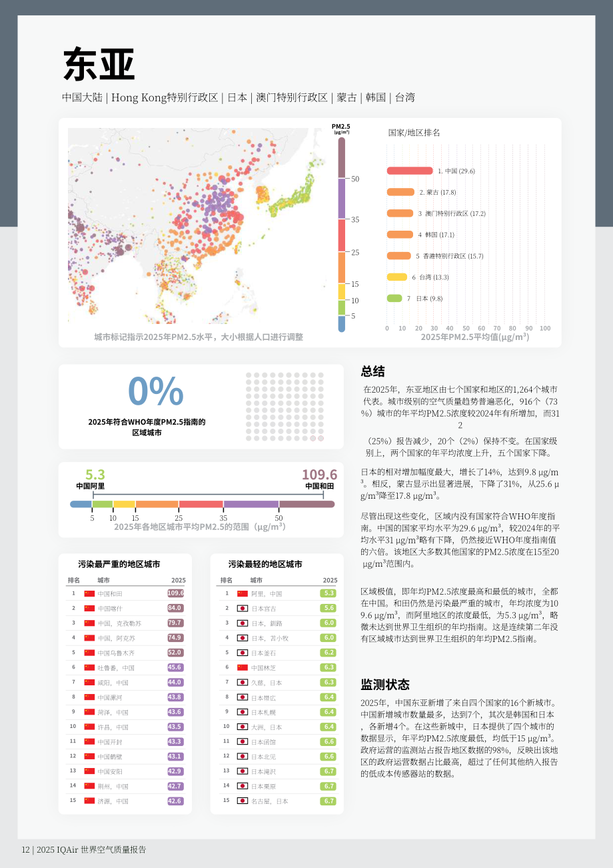Click the city name 大洲，日本
This screenshot has width=613, height=868.
(x=267, y=727)
